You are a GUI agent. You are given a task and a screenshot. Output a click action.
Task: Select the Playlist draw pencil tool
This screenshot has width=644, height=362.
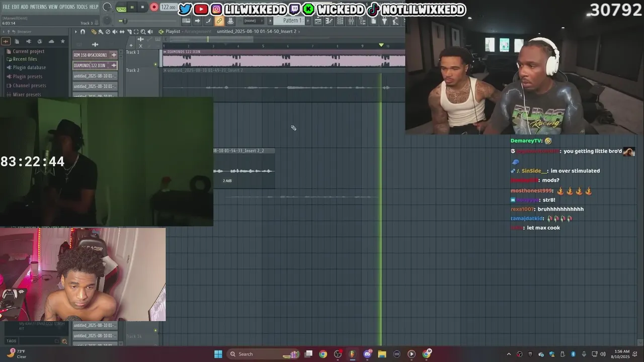(x=94, y=32)
